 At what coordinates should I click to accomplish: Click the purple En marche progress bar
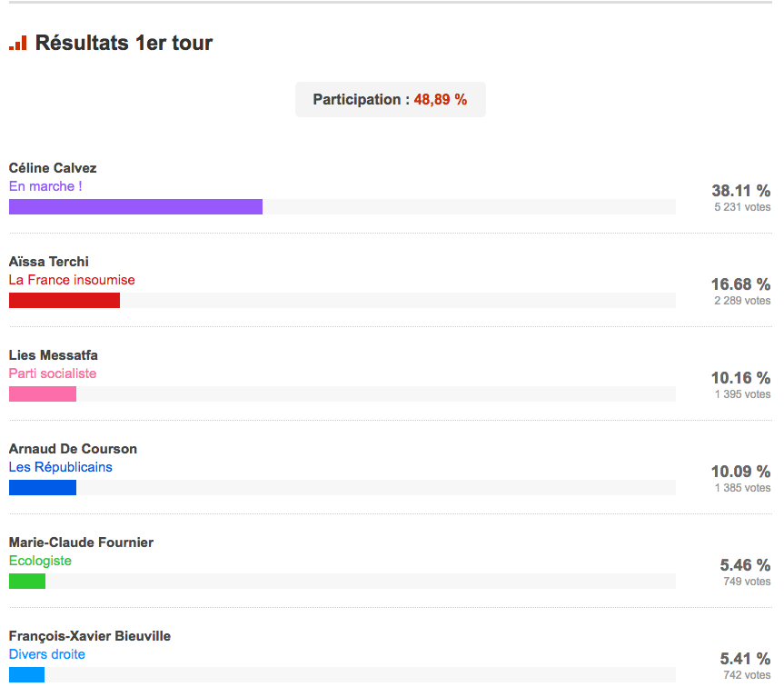(x=135, y=206)
